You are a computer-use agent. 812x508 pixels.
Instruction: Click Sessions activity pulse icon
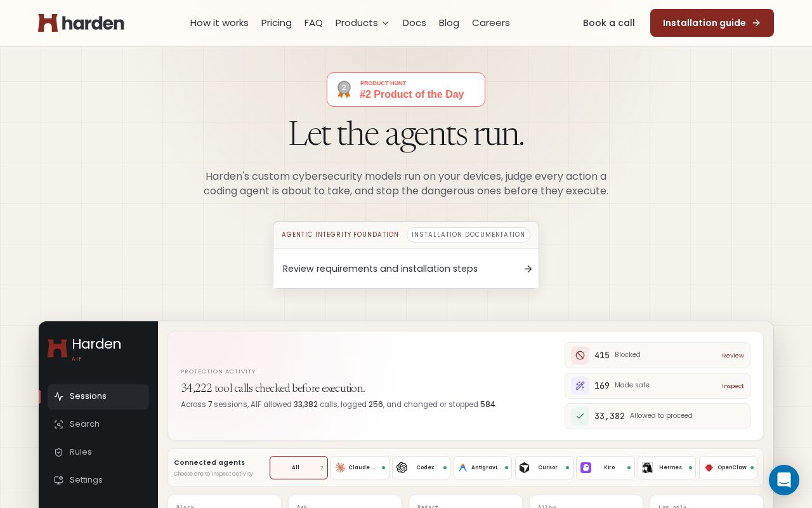click(x=58, y=396)
